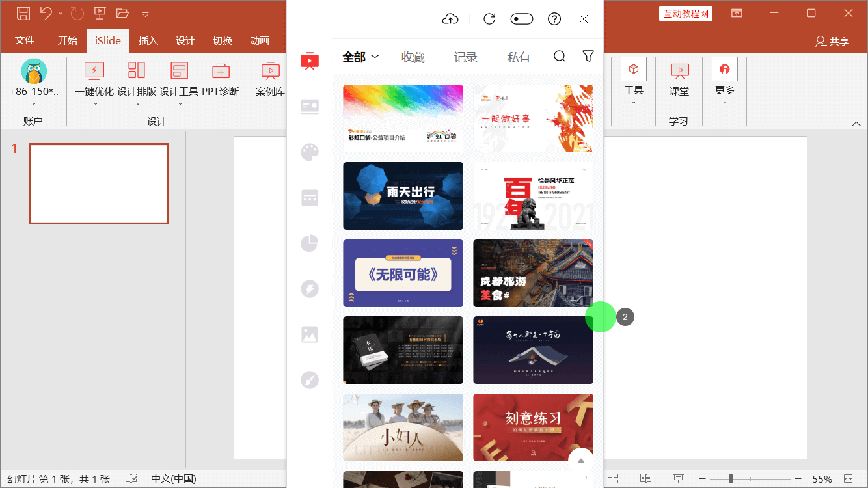The image size is (868, 488).
Task: Switch to the 私有 tab
Action: point(518,57)
